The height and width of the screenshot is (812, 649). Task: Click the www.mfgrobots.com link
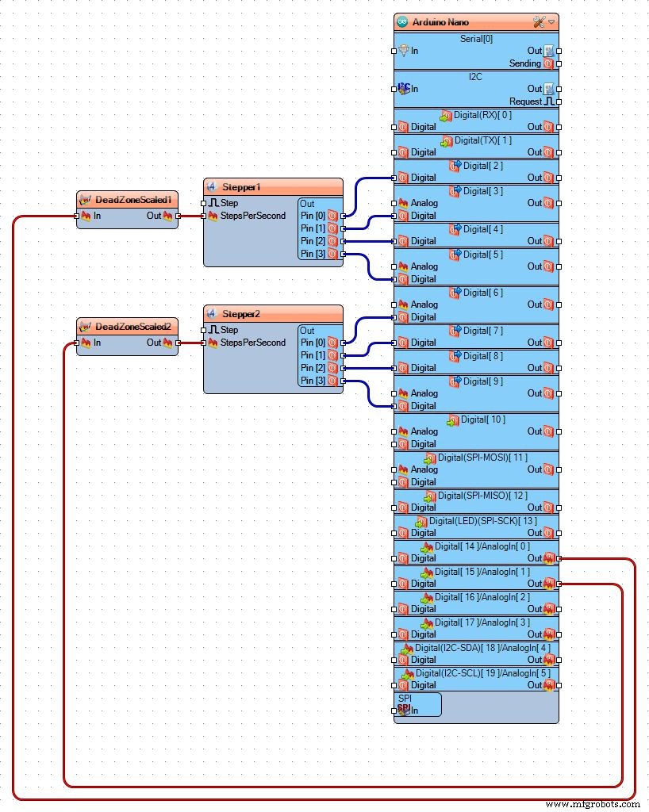tap(591, 803)
